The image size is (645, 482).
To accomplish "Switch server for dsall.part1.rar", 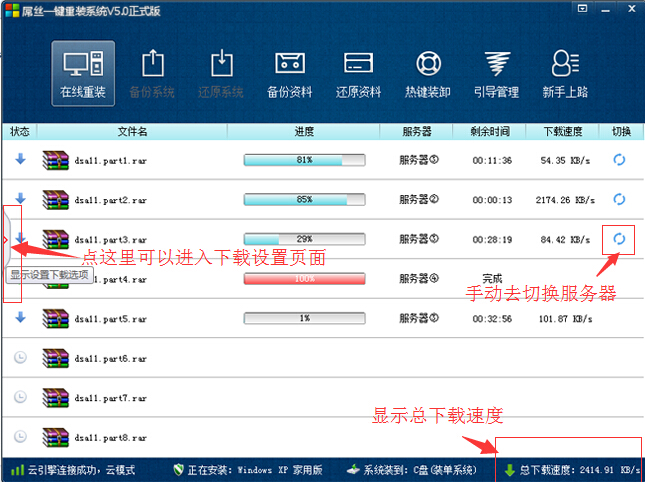I will coord(619,159).
